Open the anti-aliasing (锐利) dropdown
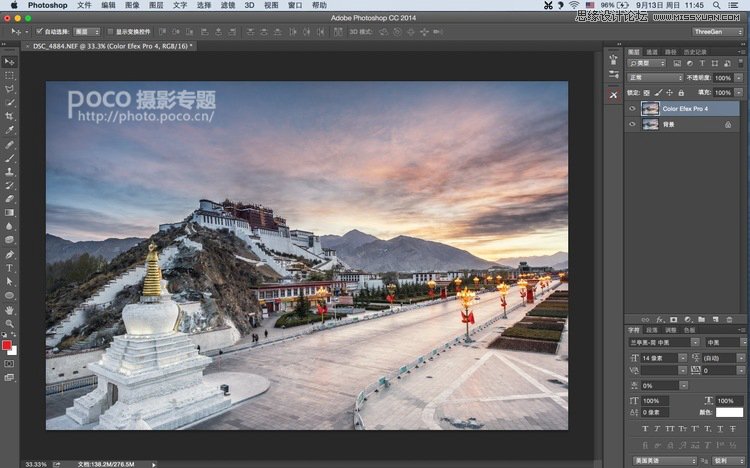This screenshot has height=468, width=750. [728, 460]
